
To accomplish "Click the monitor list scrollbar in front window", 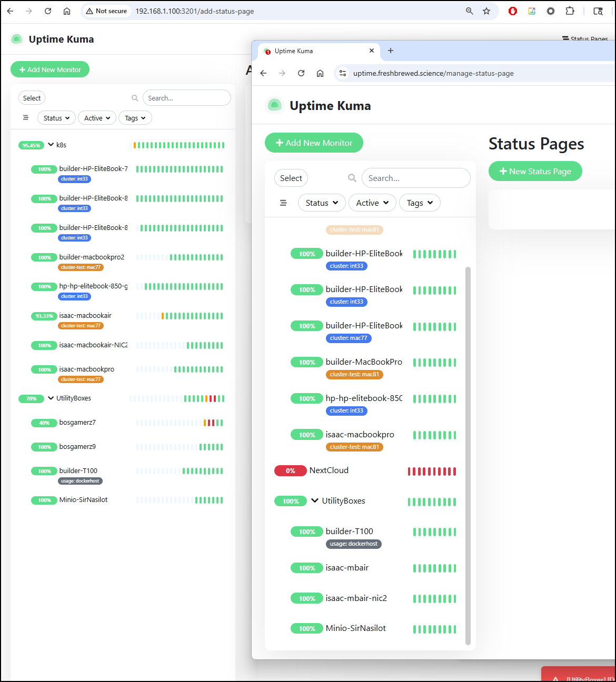I will point(468,455).
